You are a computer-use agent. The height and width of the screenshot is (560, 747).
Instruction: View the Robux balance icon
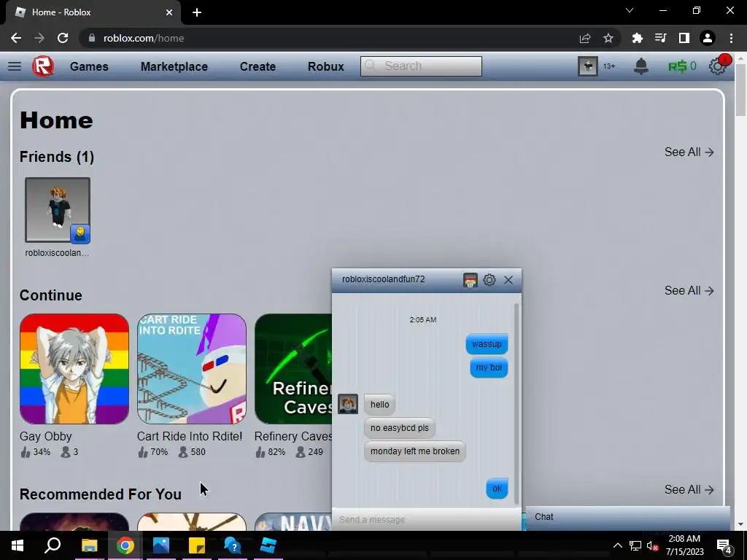click(x=677, y=66)
